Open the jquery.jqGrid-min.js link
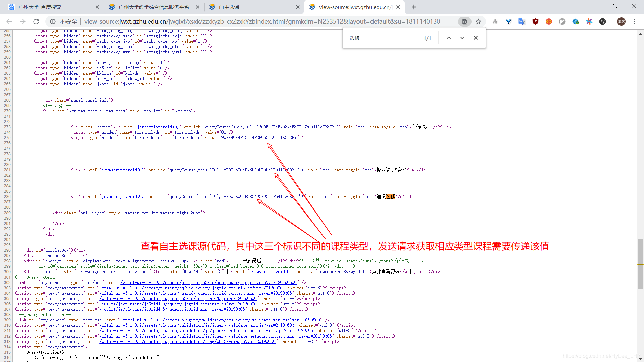The height and width of the screenshot is (362, 644). click(172, 309)
